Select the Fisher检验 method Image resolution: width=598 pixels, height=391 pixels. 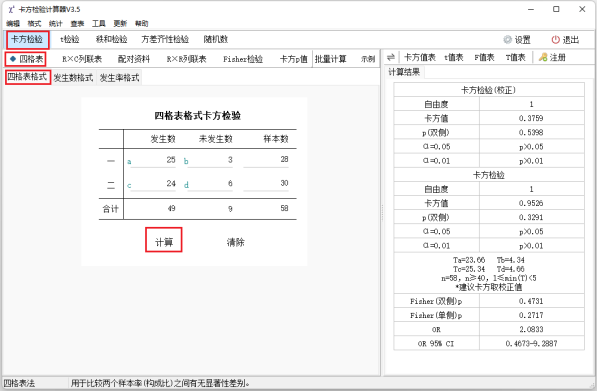point(243,59)
